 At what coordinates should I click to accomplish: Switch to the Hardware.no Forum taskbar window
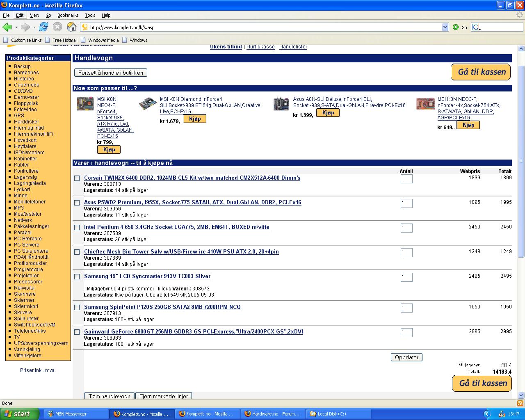tap(273, 414)
